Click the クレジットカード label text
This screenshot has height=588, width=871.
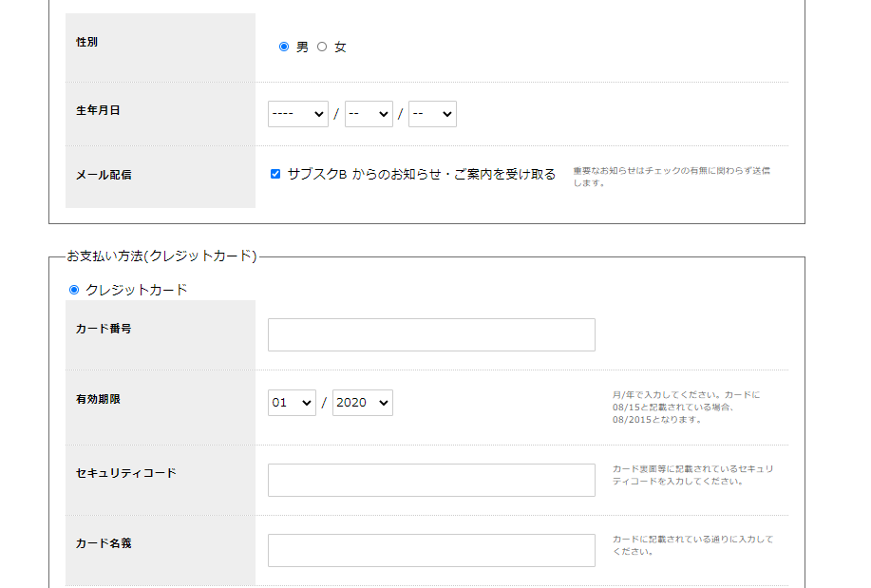pos(136,290)
